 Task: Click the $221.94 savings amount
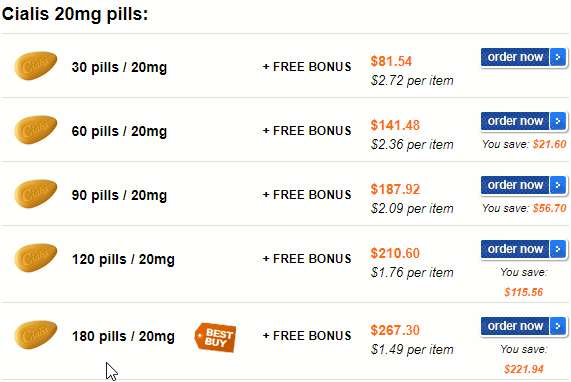pos(524,369)
